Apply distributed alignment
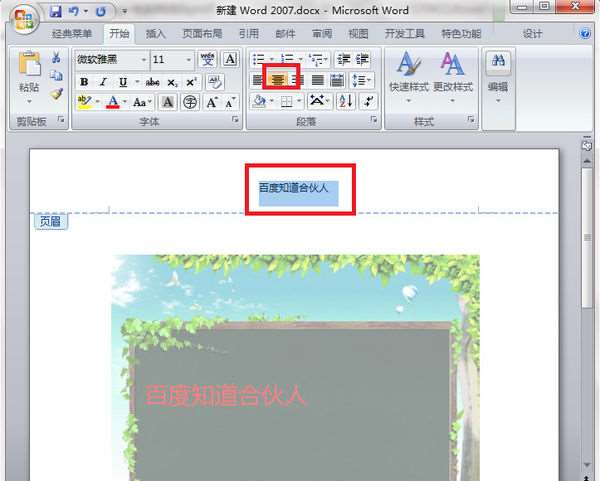This screenshot has height=481, width=600. [x=337, y=80]
